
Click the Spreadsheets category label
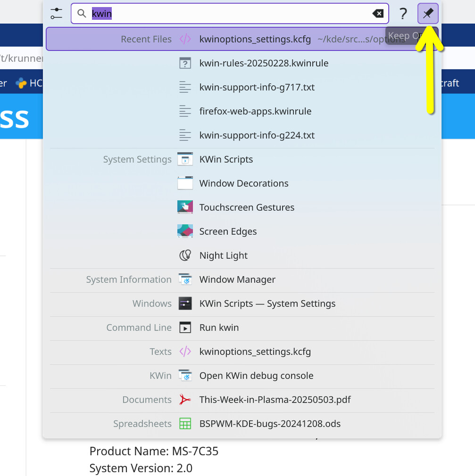[x=142, y=424]
